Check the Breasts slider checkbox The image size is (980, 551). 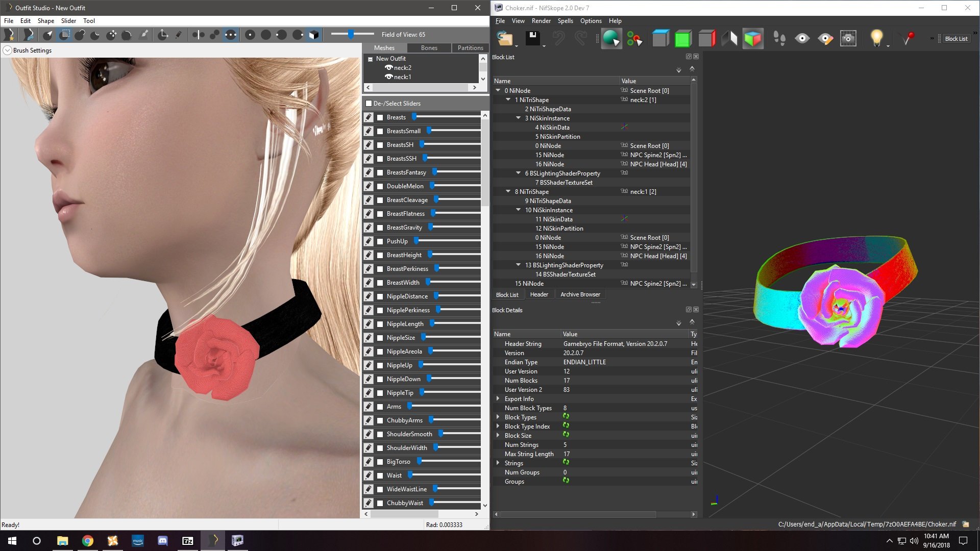click(x=380, y=117)
